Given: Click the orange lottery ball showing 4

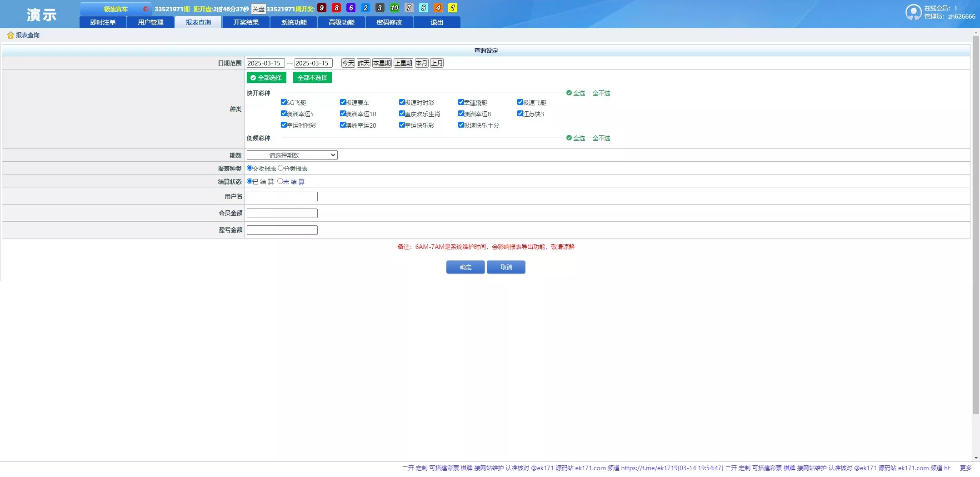Looking at the screenshot, I should [x=438, y=8].
